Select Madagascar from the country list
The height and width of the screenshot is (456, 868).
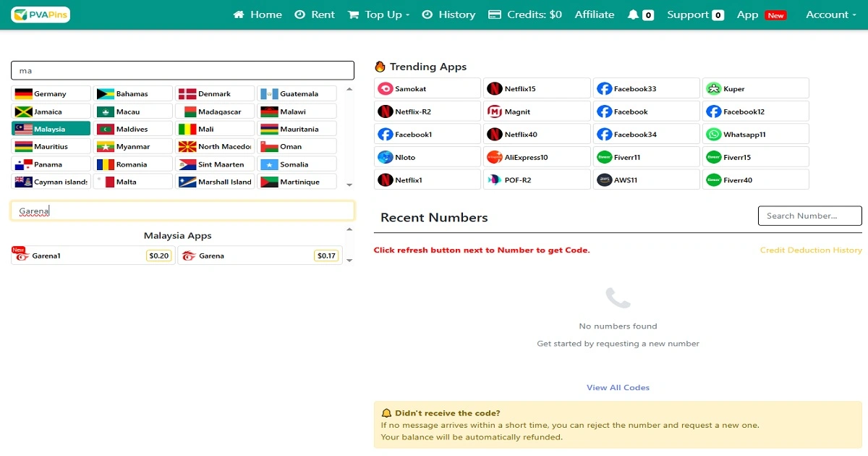(x=215, y=111)
